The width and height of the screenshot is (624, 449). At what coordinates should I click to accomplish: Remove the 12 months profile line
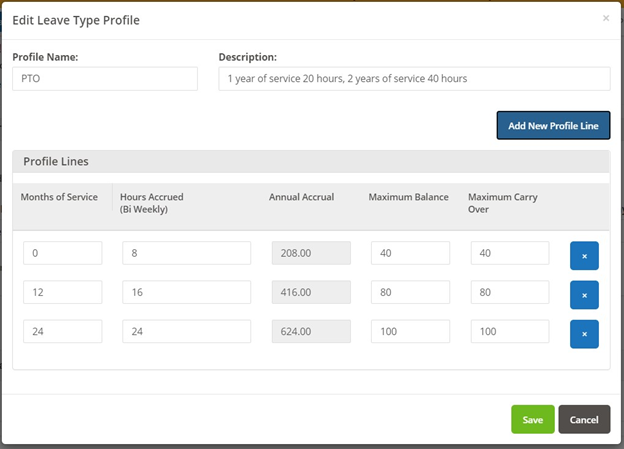point(584,295)
